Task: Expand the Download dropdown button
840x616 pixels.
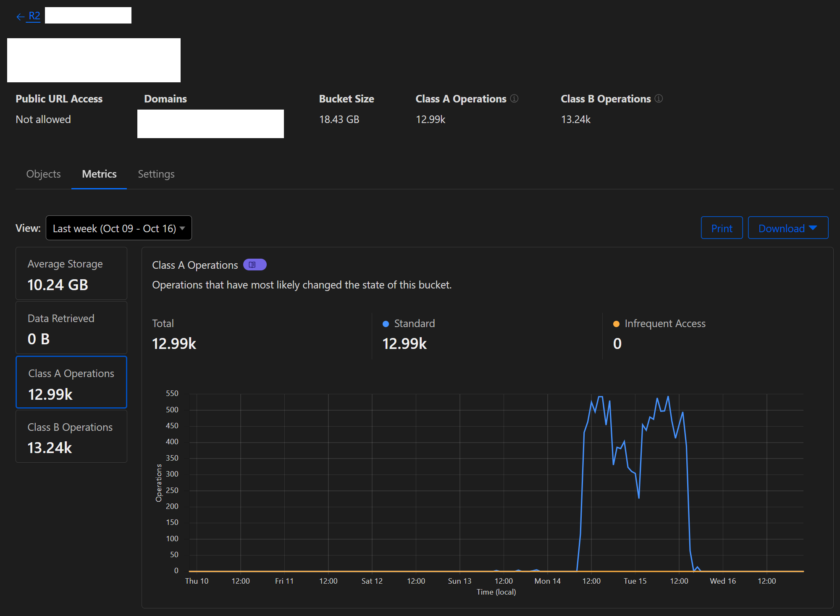Action: coord(788,228)
